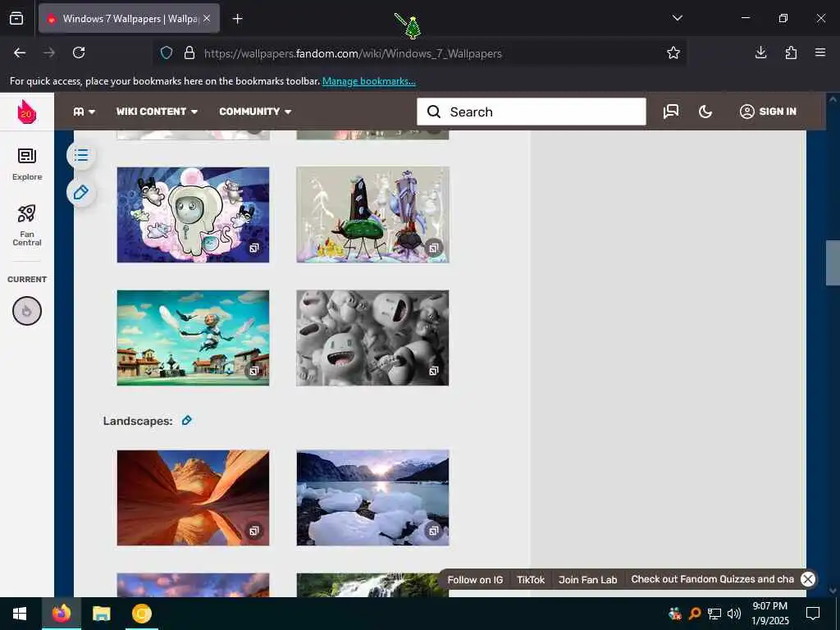Viewport: 840px width, 630px height.
Task: Click the Search field in wiki header
Action: click(x=532, y=112)
